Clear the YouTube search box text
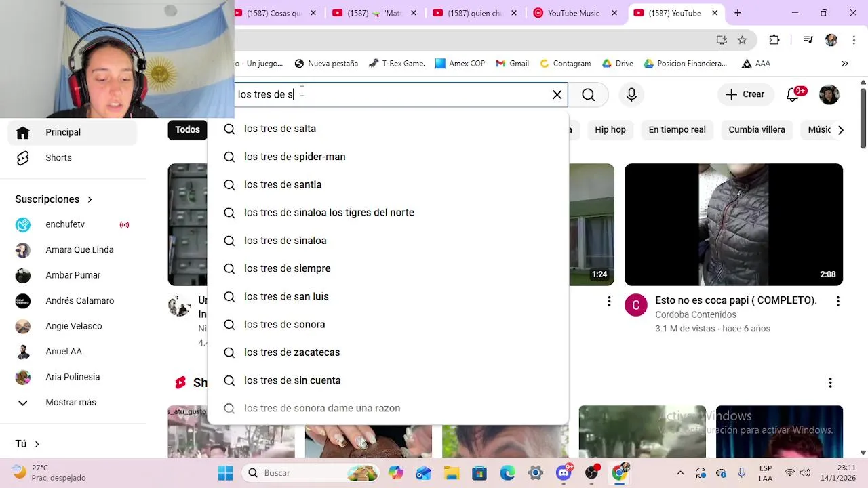The height and width of the screenshot is (488, 868). (557, 95)
